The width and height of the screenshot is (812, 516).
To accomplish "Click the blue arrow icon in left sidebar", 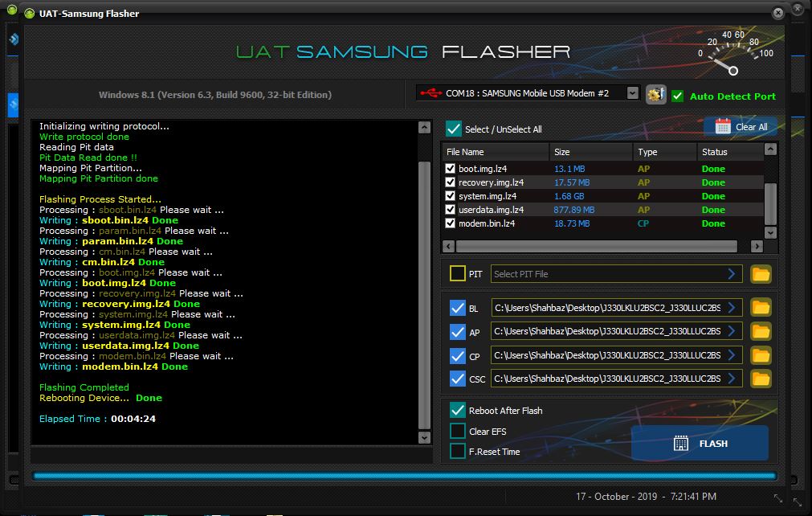I will click(14, 39).
